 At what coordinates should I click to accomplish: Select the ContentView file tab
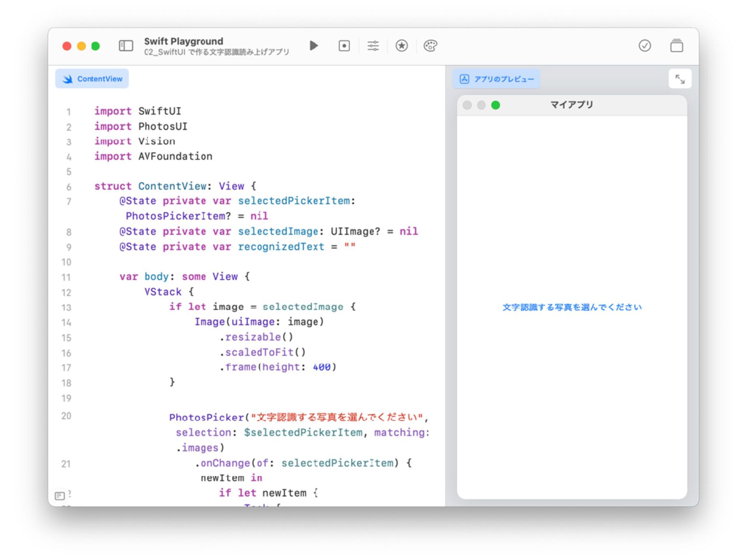pos(92,79)
